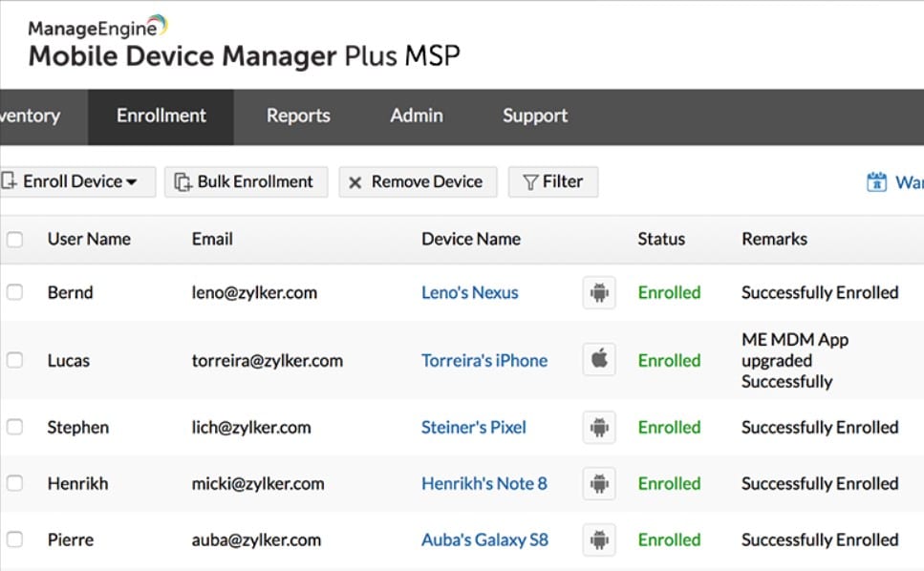
Task: Open the Auba's Galaxy S8 device link
Action: coord(484,539)
